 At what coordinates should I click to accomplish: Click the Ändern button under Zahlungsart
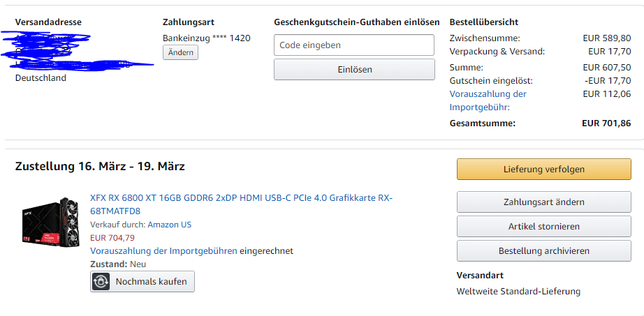point(180,52)
